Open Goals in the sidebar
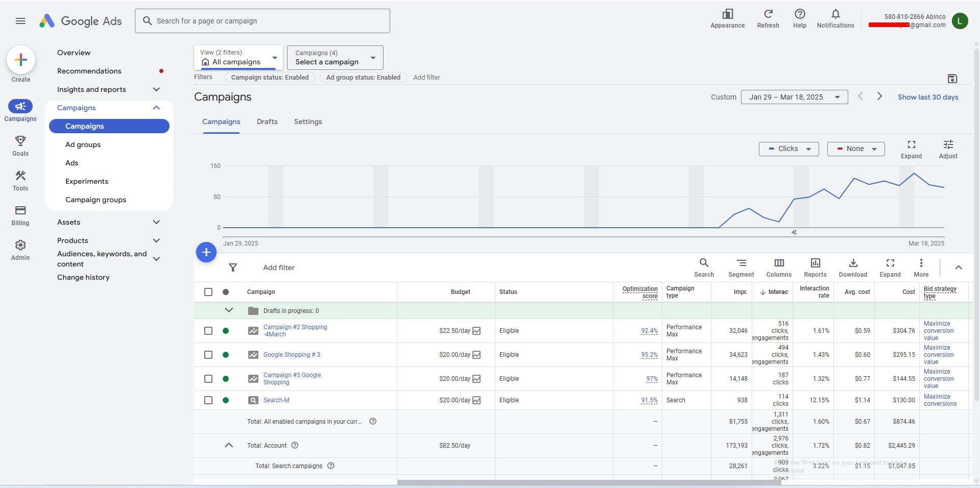This screenshot has width=980, height=488. pyautogui.click(x=20, y=146)
